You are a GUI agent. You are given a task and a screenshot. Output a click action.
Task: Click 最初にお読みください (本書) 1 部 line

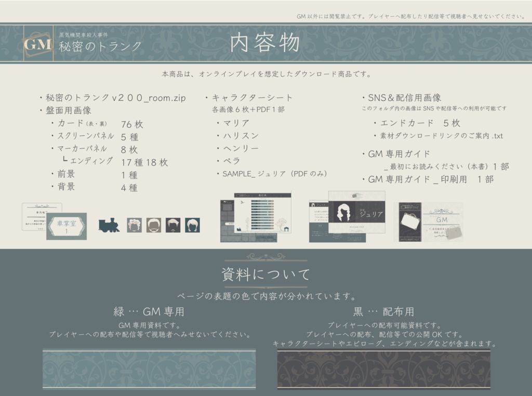click(x=446, y=167)
